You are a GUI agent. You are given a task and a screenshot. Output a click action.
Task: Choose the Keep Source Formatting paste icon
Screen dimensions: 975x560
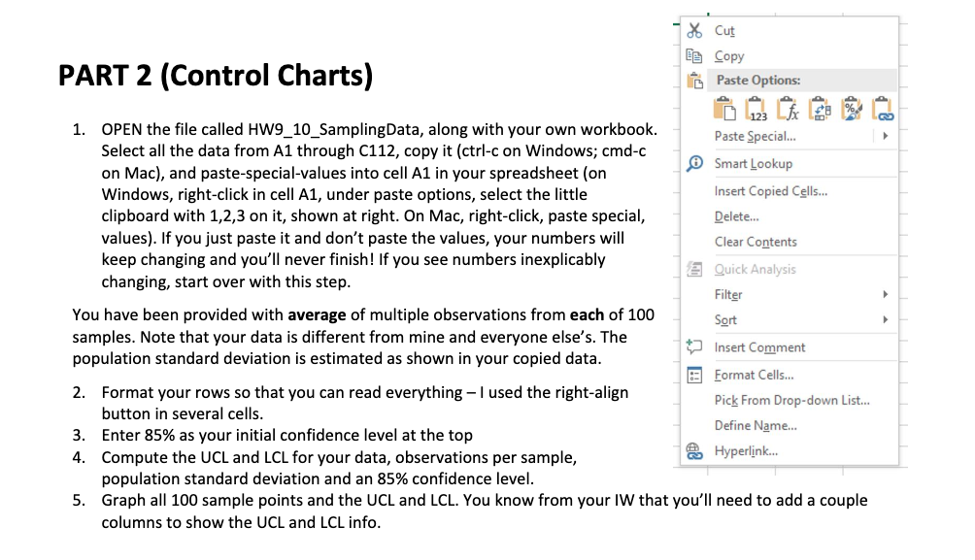(x=724, y=108)
